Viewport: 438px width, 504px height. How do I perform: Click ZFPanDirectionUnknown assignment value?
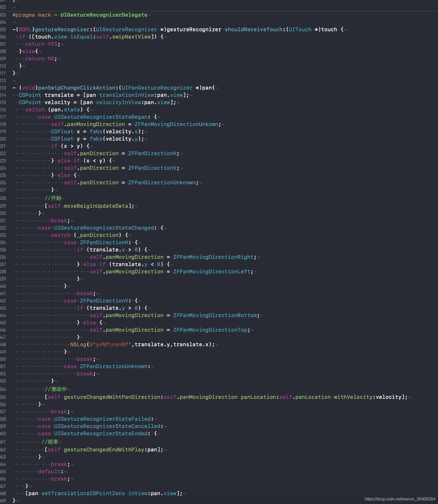pyautogui.click(x=162, y=182)
